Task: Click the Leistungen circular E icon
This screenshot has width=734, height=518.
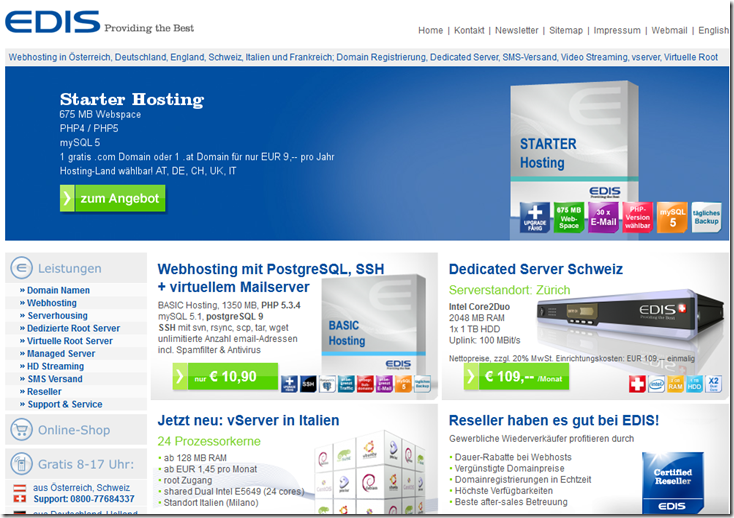Action: 22,268
